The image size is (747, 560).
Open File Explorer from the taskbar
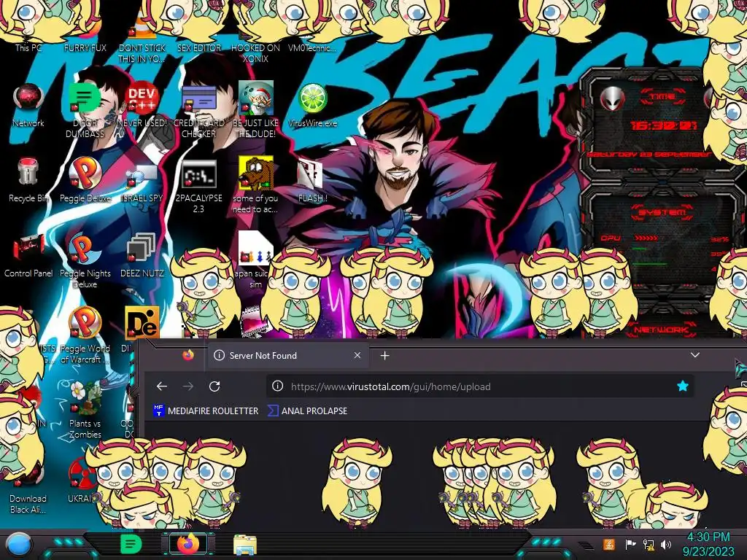pyautogui.click(x=245, y=544)
